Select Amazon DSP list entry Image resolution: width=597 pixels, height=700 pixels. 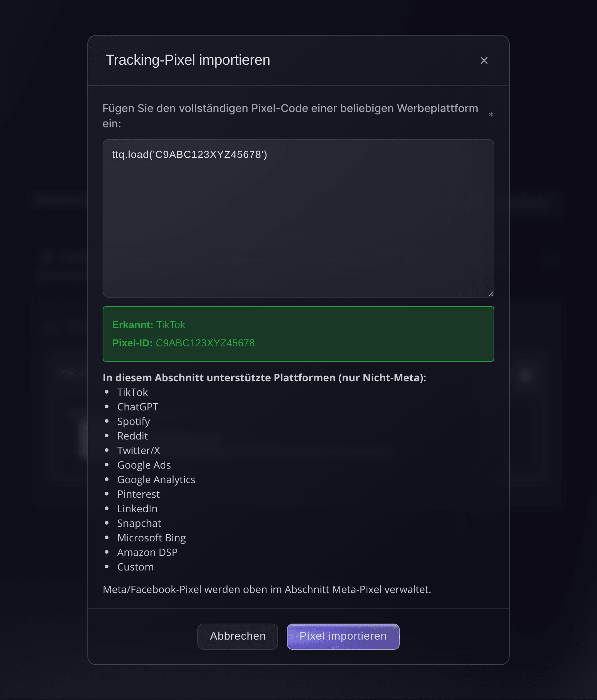click(x=147, y=553)
